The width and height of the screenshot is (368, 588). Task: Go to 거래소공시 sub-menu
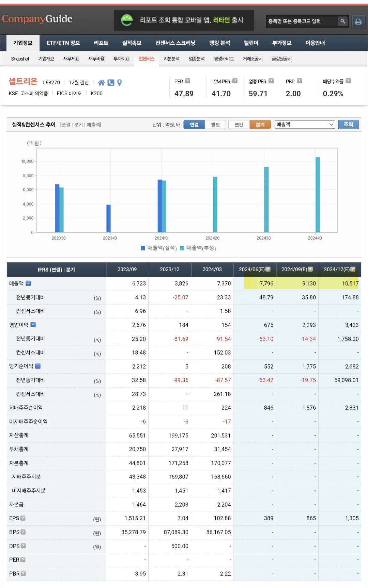click(x=252, y=59)
